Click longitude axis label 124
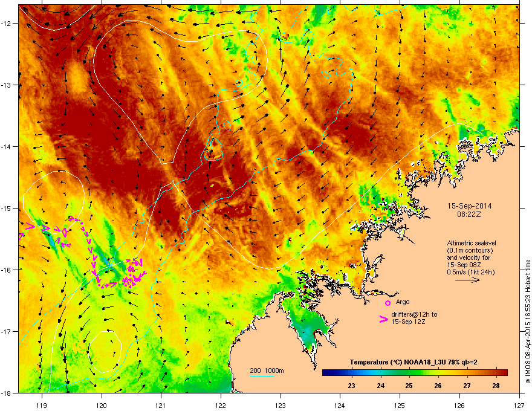 point(340,405)
